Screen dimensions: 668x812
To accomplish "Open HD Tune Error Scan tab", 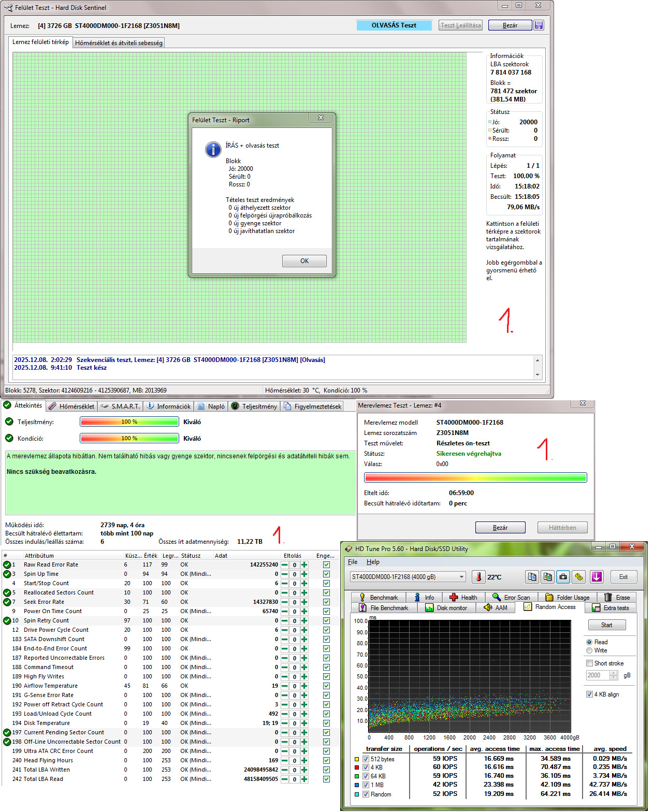I will pos(511,597).
